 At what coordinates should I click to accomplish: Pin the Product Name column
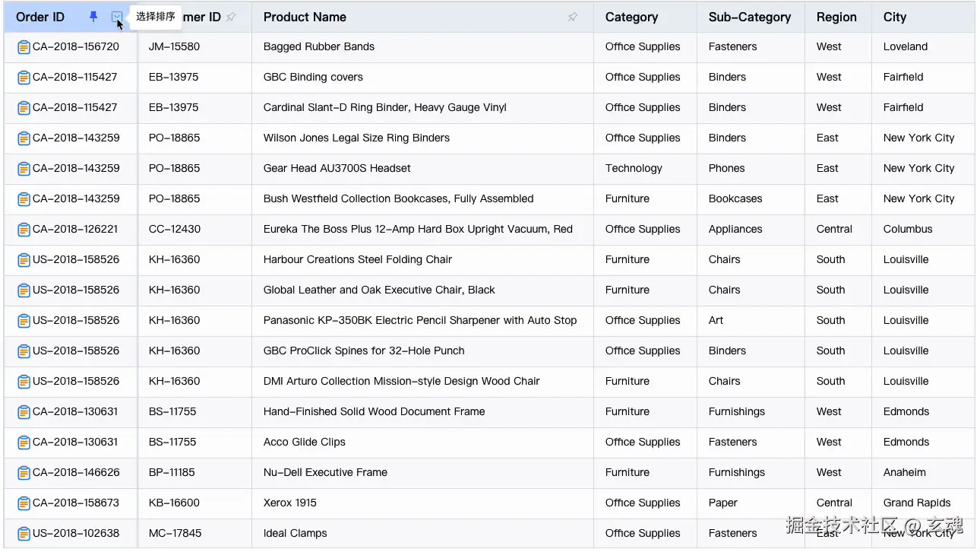pyautogui.click(x=573, y=17)
